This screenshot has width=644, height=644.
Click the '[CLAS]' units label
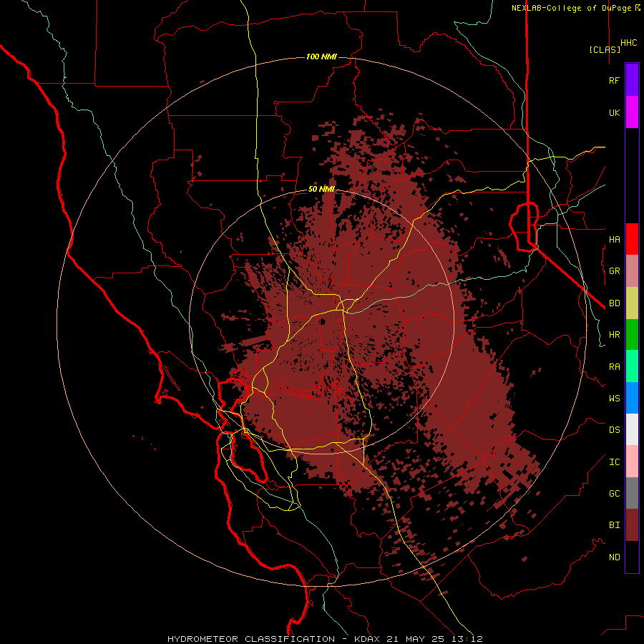(x=605, y=49)
